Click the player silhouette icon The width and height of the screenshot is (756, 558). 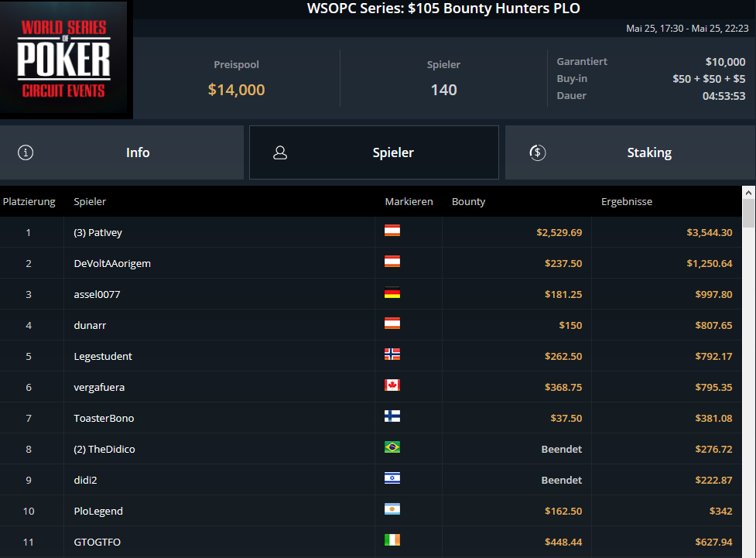click(280, 152)
